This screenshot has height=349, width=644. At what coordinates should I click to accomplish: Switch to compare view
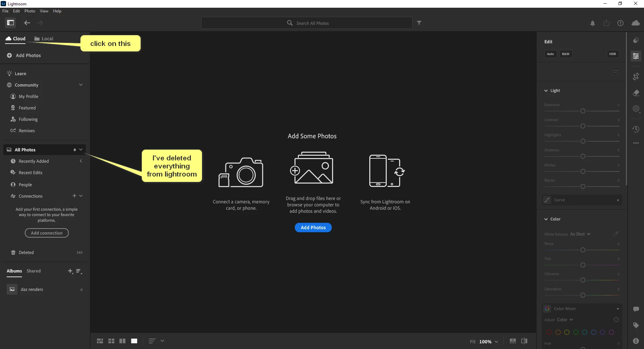(122, 341)
